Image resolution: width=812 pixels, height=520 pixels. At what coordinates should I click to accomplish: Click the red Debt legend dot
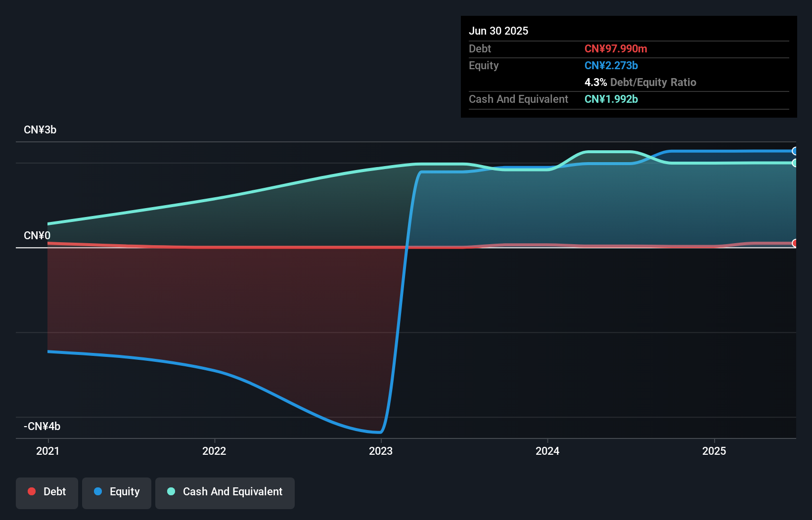32,491
